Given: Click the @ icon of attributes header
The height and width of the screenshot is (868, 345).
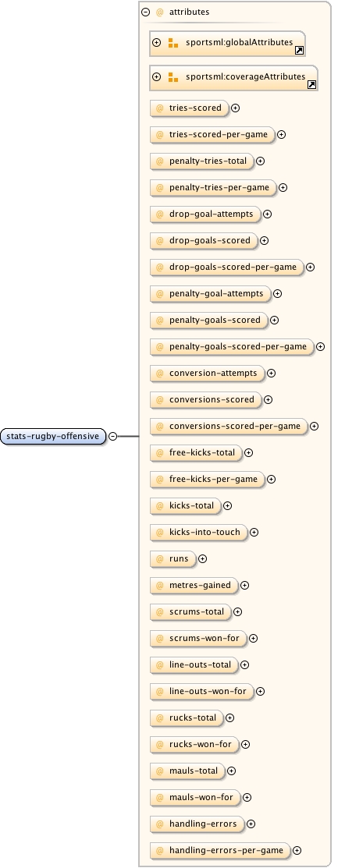Looking at the screenshot, I should click(160, 12).
